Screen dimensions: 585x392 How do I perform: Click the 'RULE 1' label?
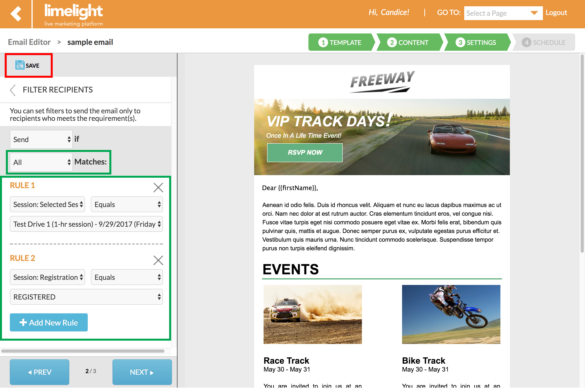22,185
